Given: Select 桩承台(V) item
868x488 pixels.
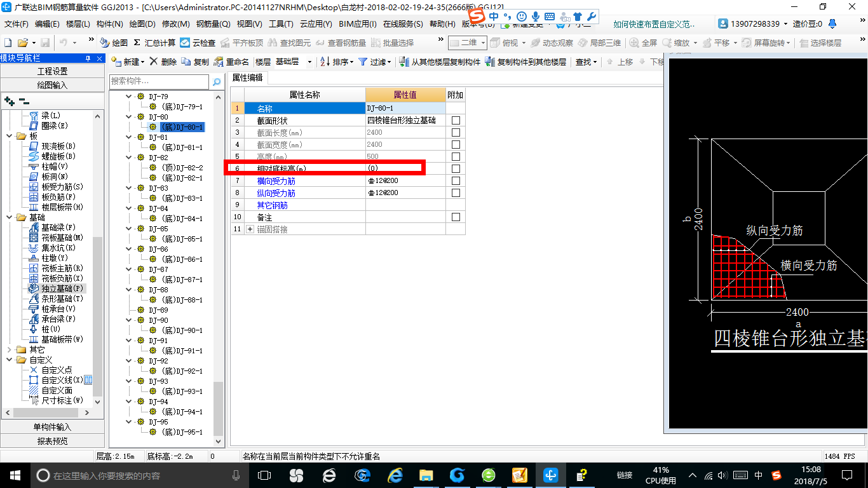Looking at the screenshot, I should [52, 309].
